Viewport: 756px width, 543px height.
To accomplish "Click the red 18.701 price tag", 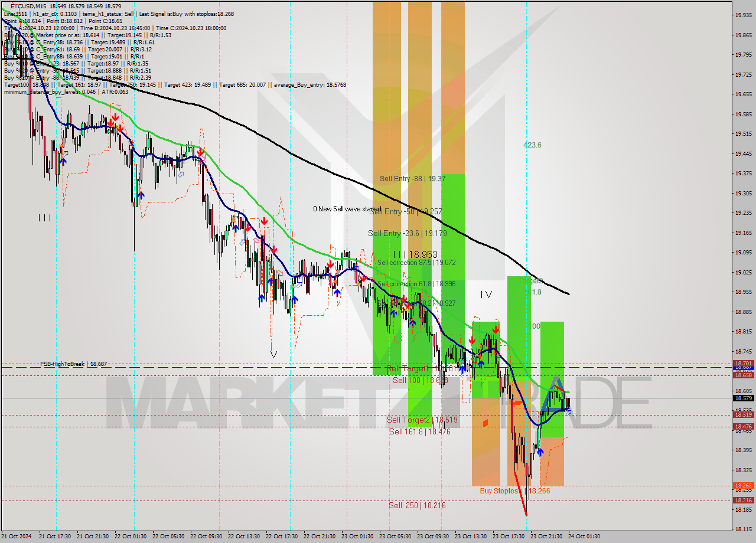I will pos(743,364).
